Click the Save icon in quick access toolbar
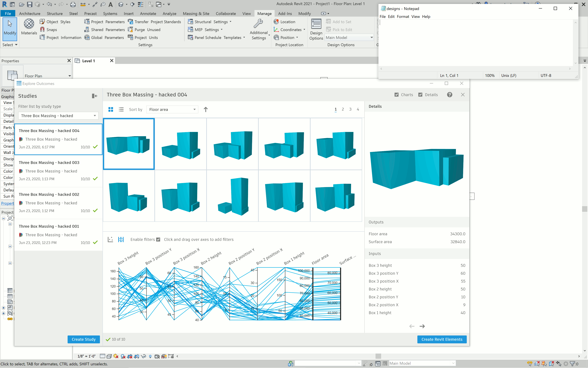588x368 pixels. click(x=30, y=4)
